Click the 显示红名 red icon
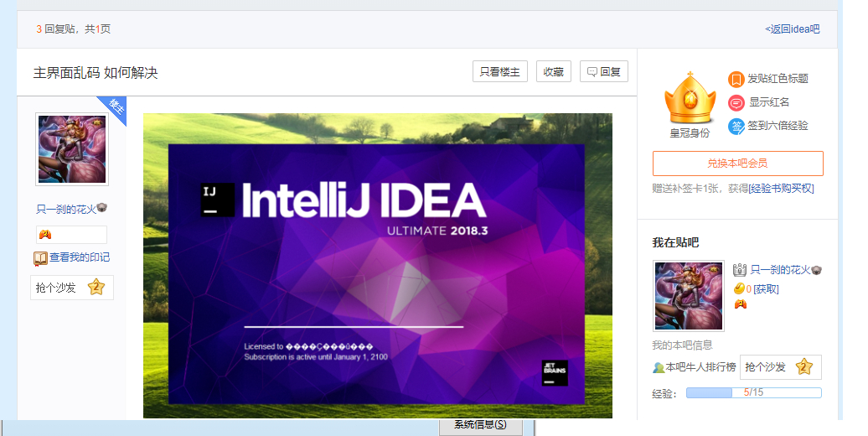868x436 pixels. point(736,102)
